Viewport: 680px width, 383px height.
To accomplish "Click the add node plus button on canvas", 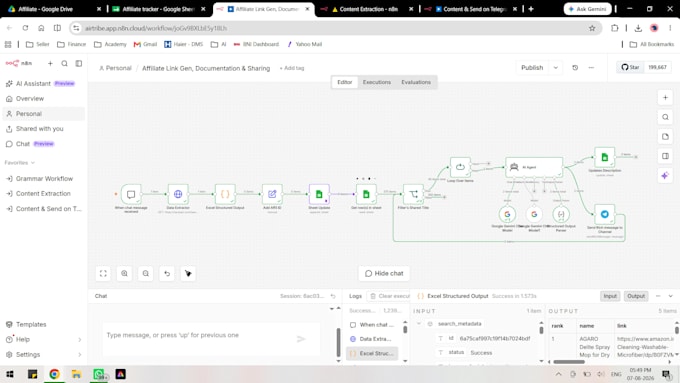I will coord(665,98).
